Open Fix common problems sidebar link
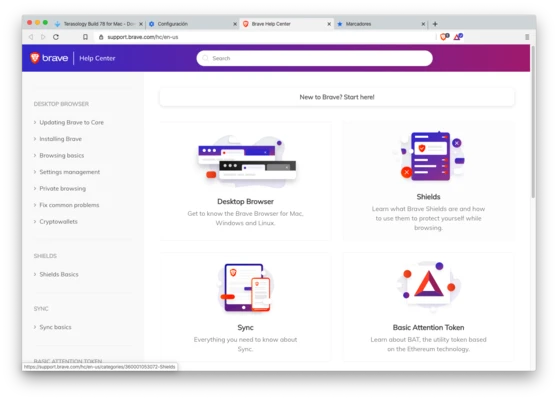Image resolution: width=558 pixels, height=400 pixels. point(69,205)
